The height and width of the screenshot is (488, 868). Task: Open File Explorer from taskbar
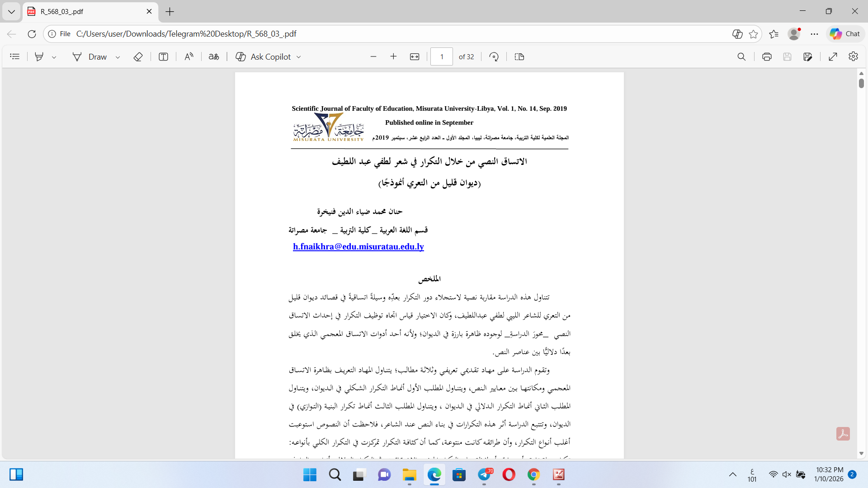[x=410, y=474]
